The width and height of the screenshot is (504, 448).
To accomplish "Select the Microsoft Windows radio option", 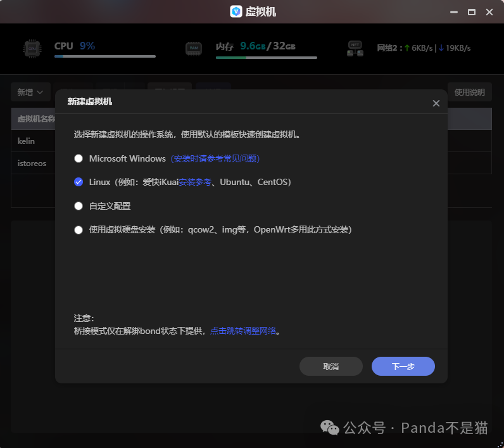I will (79, 158).
